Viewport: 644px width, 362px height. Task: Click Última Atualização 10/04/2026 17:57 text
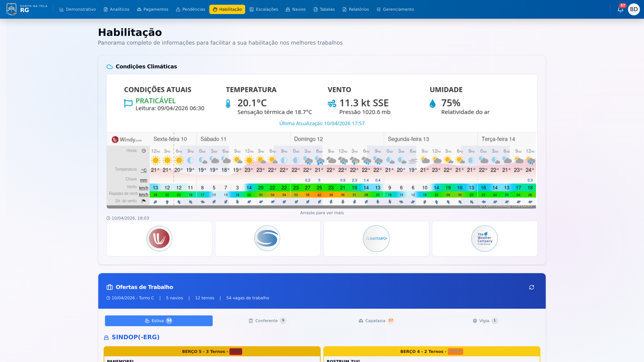(x=322, y=123)
